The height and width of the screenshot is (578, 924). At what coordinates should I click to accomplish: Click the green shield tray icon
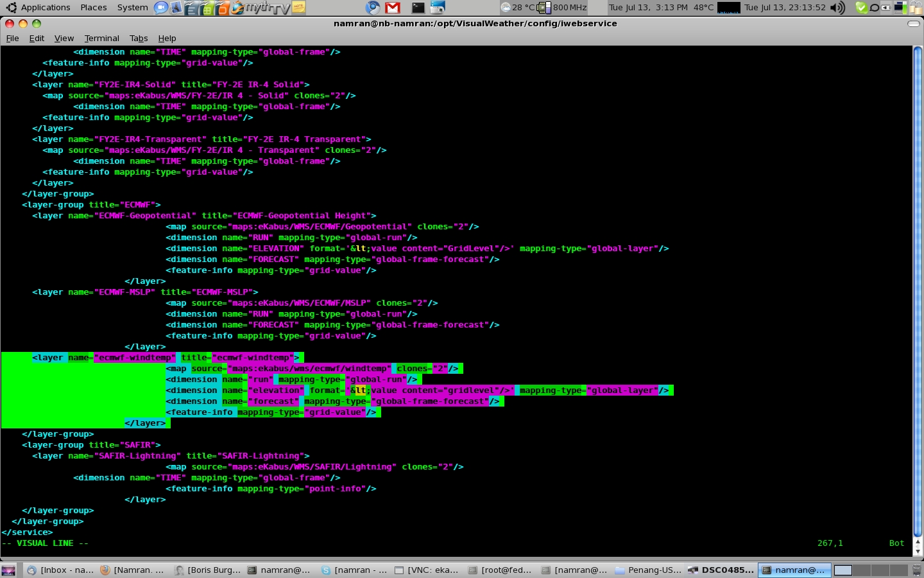click(862, 8)
